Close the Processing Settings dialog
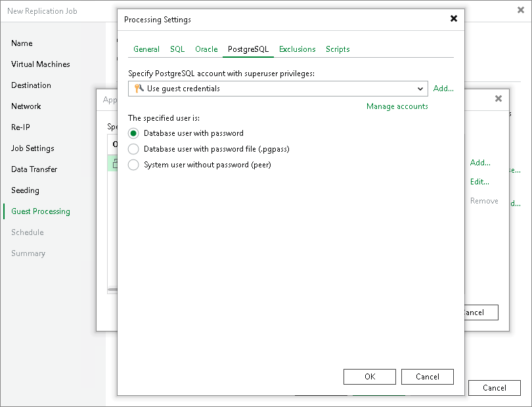532x407 pixels. click(454, 18)
